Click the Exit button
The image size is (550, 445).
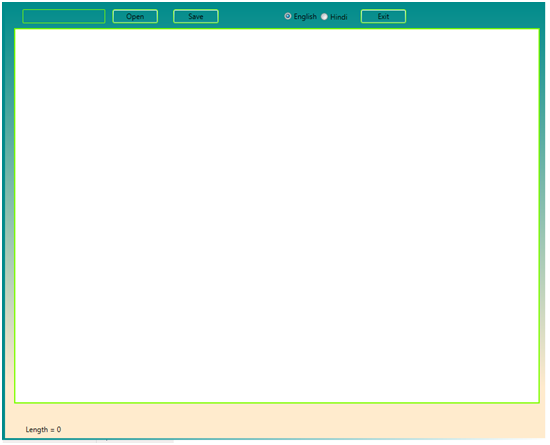coord(384,16)
